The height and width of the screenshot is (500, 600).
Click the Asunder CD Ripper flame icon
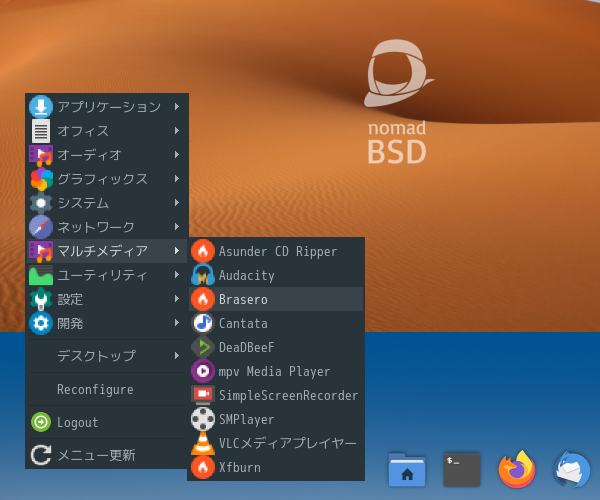tap(203, 251)
